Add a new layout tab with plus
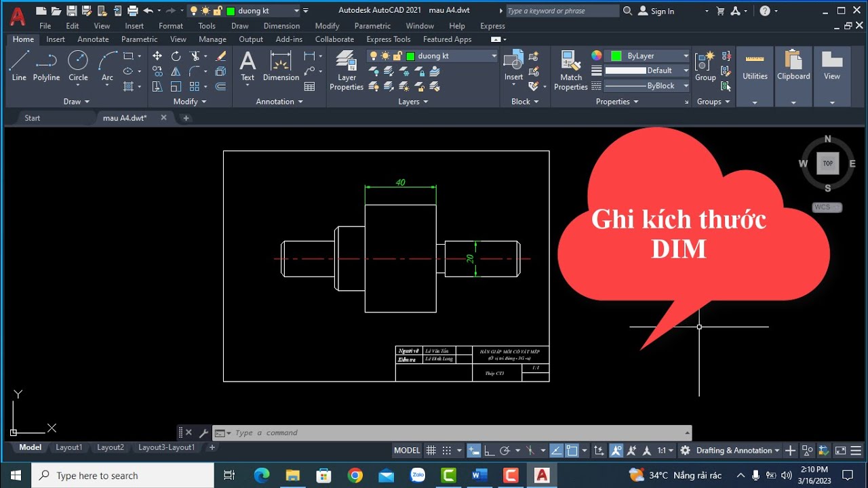Screen dimensions: 868x488 pyautogui.click(x=212, y=447)
